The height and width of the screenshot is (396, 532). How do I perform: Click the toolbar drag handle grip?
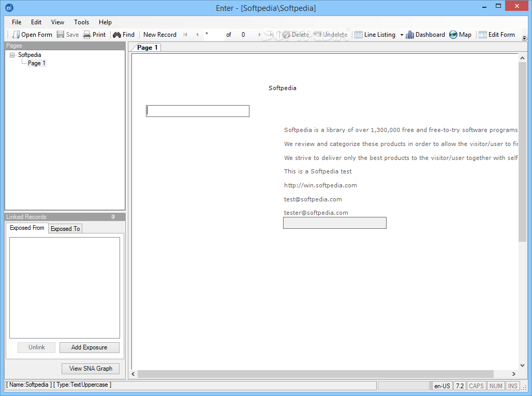8,35
